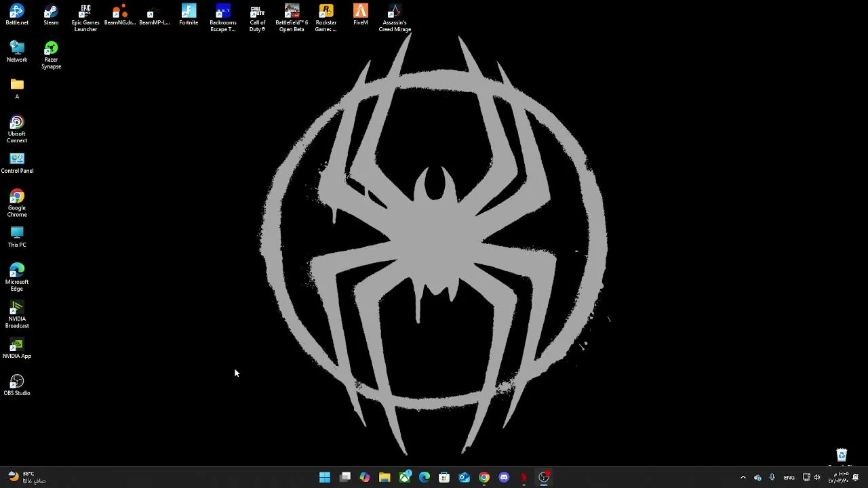The width and height of the screenshot is (868, 488).
Task: Click the microphone tray icon
Action: pos(772,477)
